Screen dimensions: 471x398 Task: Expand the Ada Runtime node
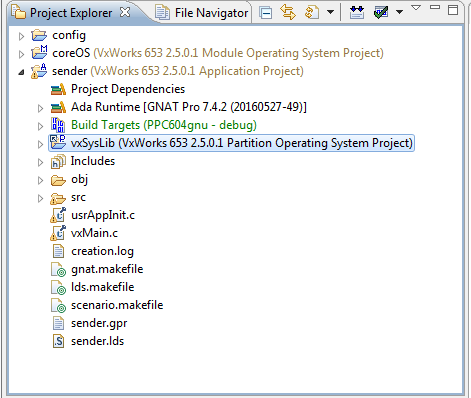point(40,108)
